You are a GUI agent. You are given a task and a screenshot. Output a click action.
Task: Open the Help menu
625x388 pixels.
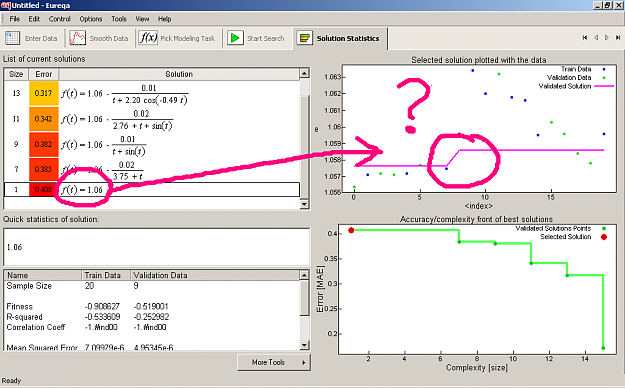point(164,19)
